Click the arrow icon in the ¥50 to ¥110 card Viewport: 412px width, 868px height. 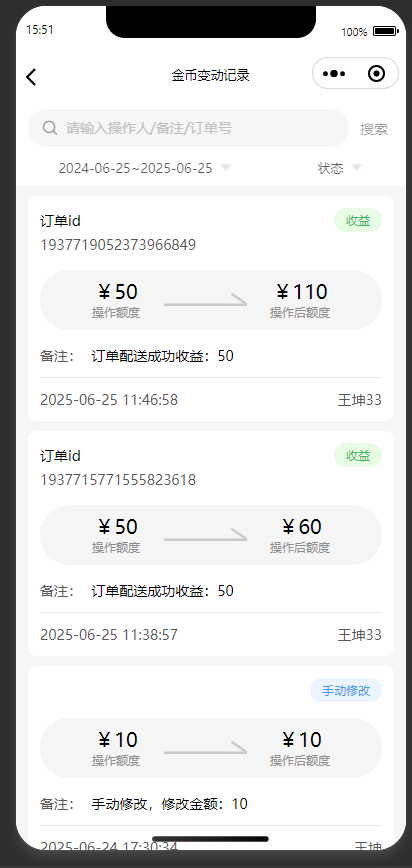pyautogui.click(x=205, y=301)
